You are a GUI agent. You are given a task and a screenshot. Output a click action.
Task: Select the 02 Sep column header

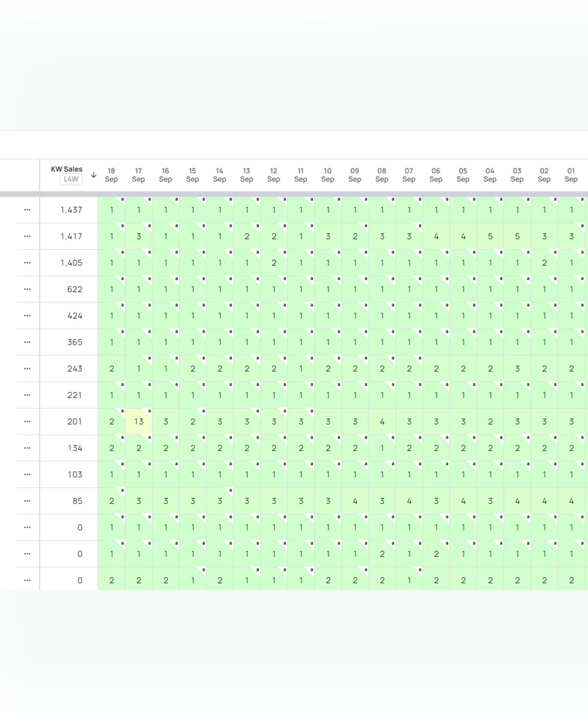[544, 175]
